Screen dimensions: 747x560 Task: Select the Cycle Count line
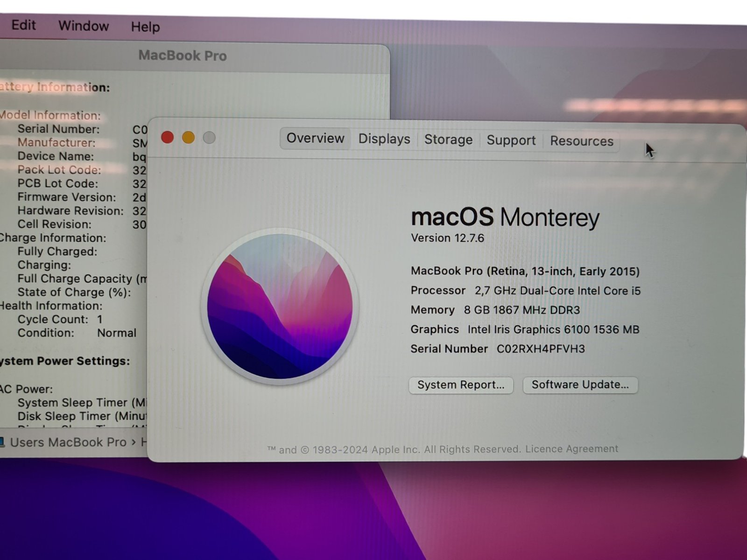tap(59, 320)
